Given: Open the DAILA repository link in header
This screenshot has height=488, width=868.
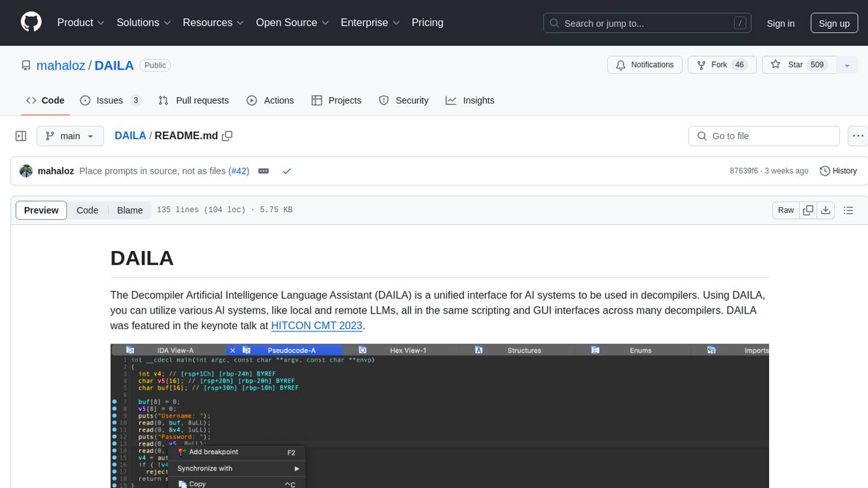Looking at the screenshot, I should 114,65.
